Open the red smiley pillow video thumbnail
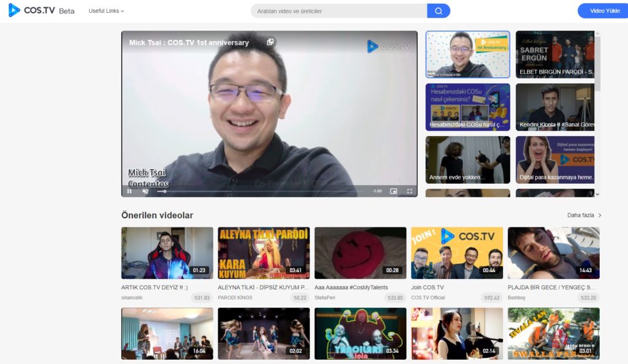The image size is (628, 364). (360, 253)
